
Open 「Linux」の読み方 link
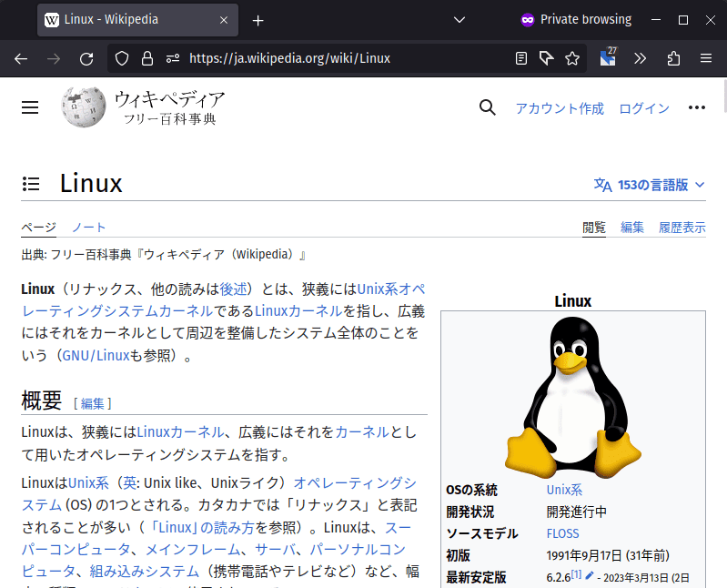point(203,527)
